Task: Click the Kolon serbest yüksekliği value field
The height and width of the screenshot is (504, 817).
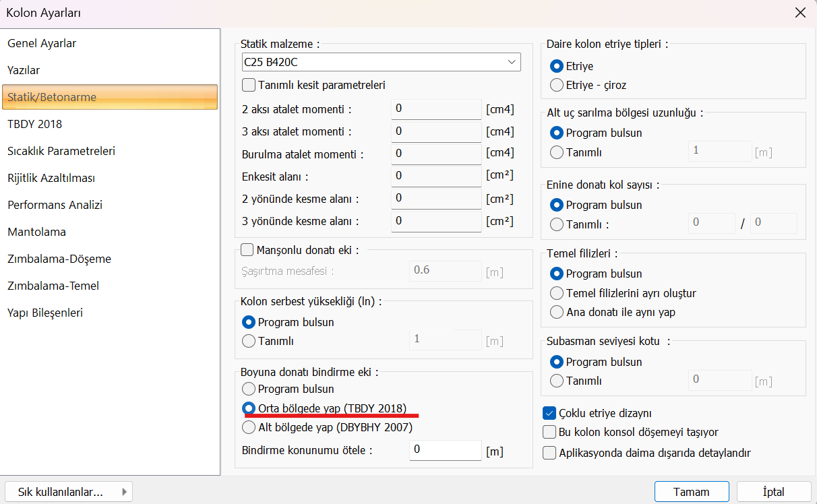Action: pyautogui.click(x=446, y=340)
